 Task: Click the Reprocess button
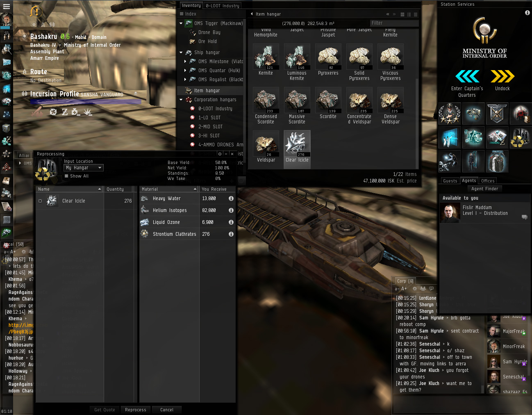click(136, 410)
